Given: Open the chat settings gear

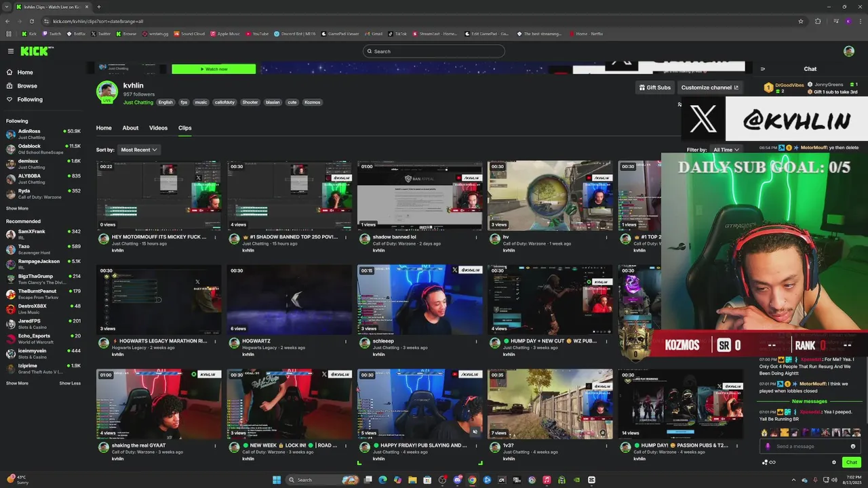Looking at the screenshot, I should point(834,462).
